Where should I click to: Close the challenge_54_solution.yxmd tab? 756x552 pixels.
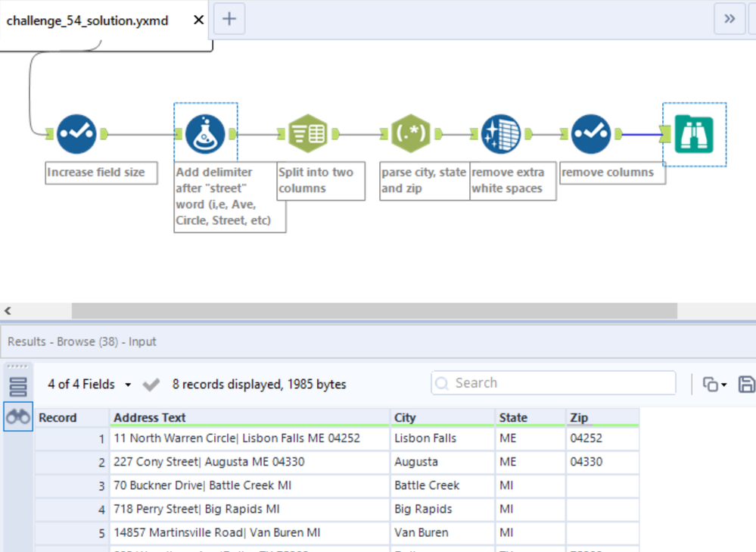point(198,20)
